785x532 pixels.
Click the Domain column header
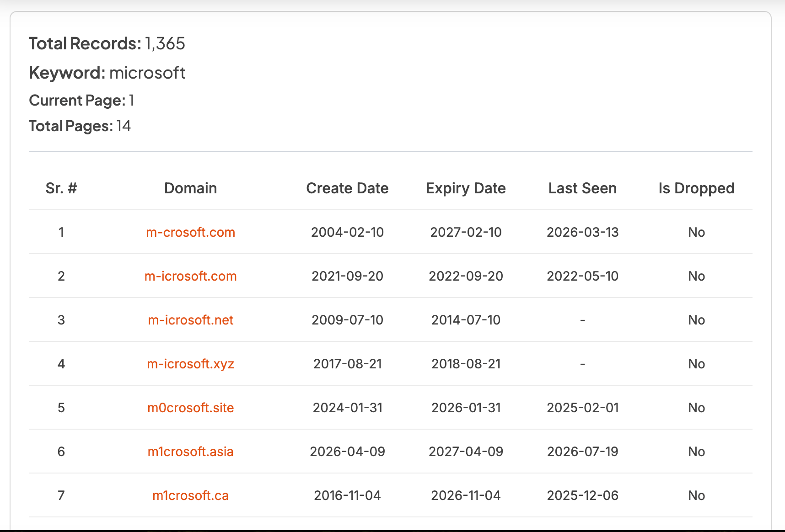point(190,188)
